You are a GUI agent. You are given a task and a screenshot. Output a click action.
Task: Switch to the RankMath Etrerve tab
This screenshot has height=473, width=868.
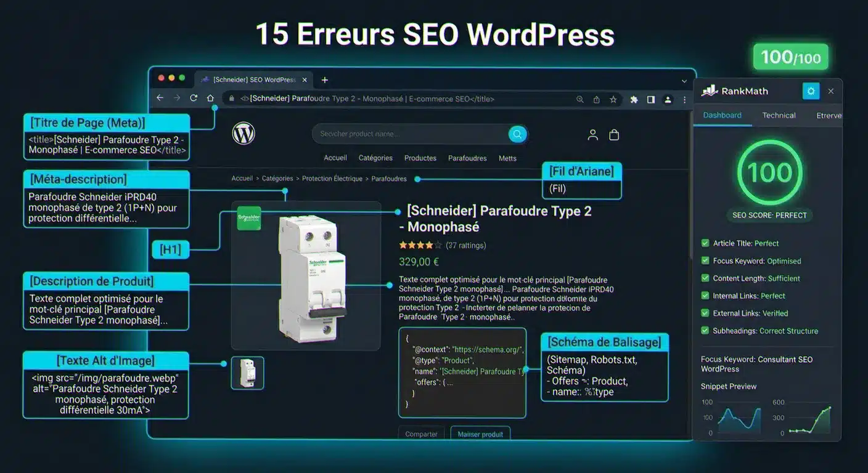[x=829, y=115]
